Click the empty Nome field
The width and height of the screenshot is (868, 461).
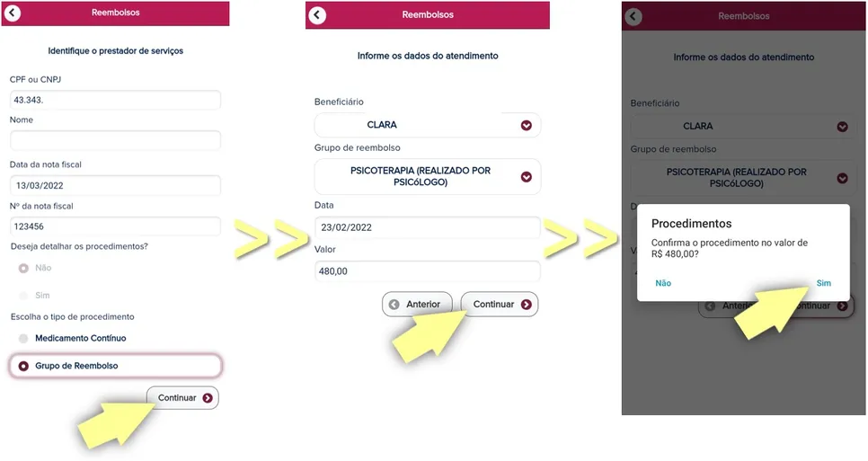click(115, 140)
